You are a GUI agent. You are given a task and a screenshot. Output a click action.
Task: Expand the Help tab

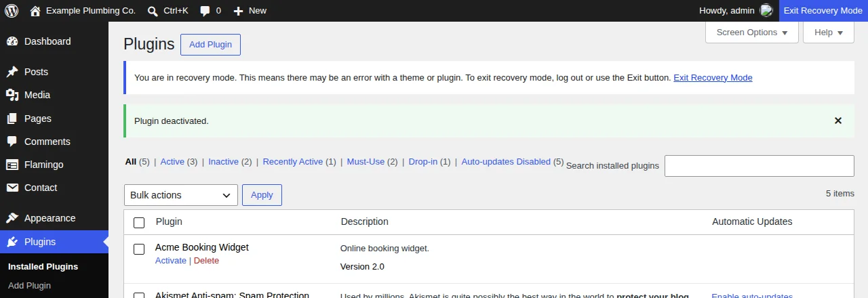point(829,33)
